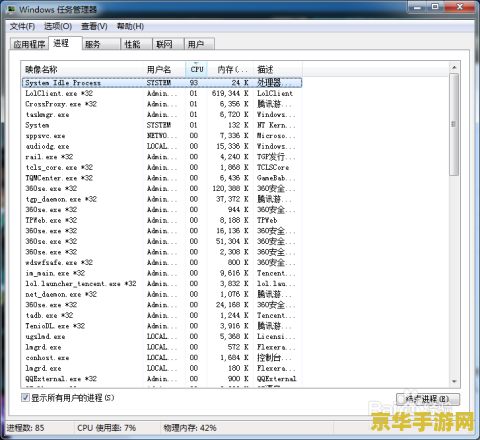Select the QQExternal.exe *32 process

(162, 379)
